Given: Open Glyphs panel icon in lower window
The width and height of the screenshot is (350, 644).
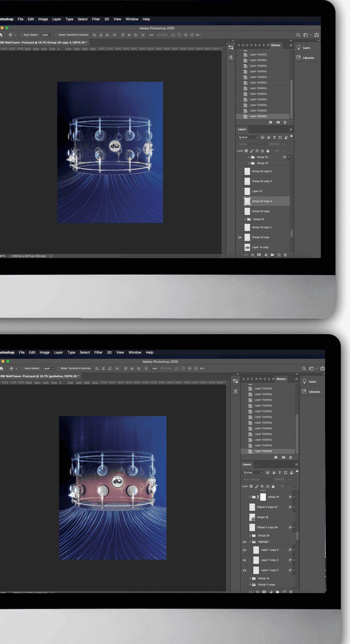Looking at the screenshot, I should point(235,391).
